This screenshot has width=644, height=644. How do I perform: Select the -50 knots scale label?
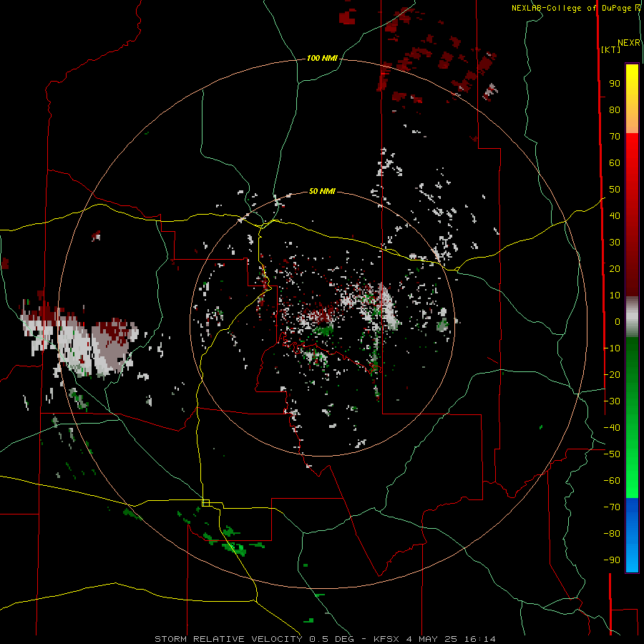[x=612, y=454]
